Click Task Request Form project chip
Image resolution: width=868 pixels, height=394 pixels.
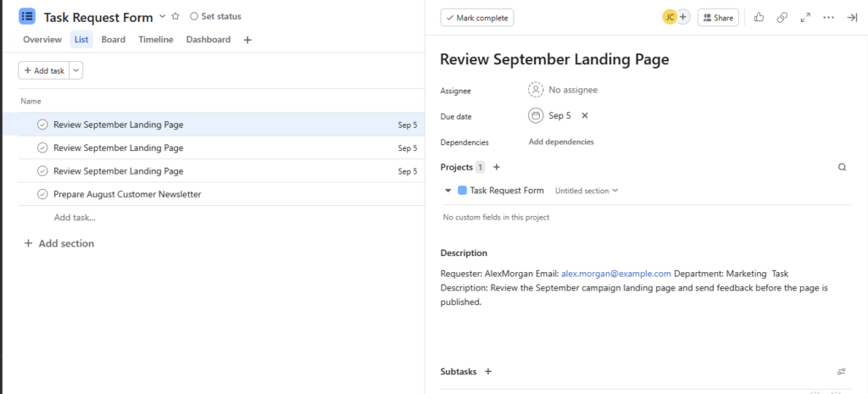pyautogui.click(x=502, y=191)
